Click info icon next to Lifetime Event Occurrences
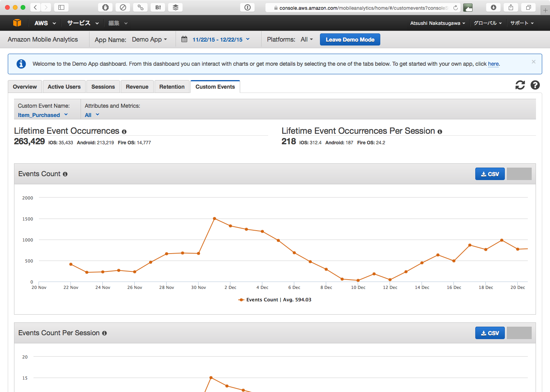 click(x=124, y=132)
